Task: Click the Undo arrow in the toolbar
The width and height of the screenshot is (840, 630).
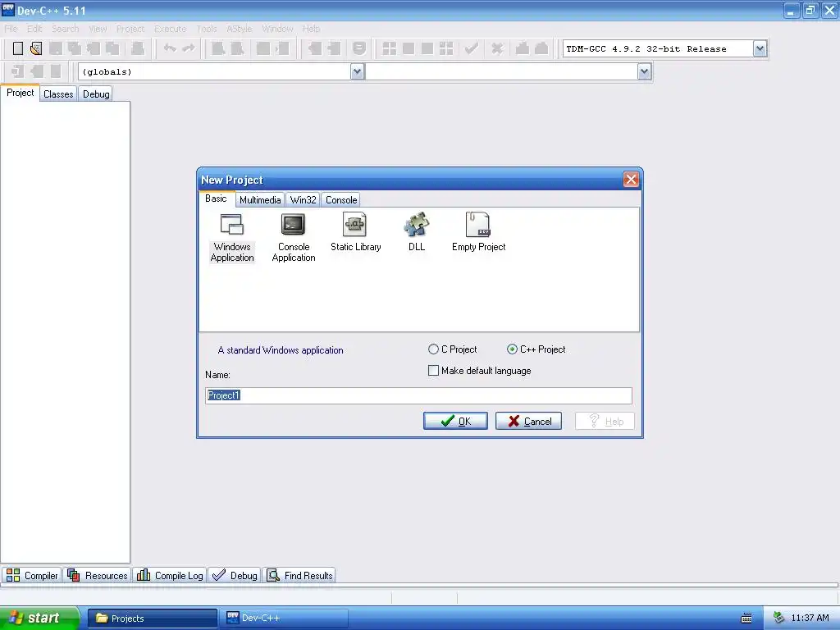Action: click(170, 48)
